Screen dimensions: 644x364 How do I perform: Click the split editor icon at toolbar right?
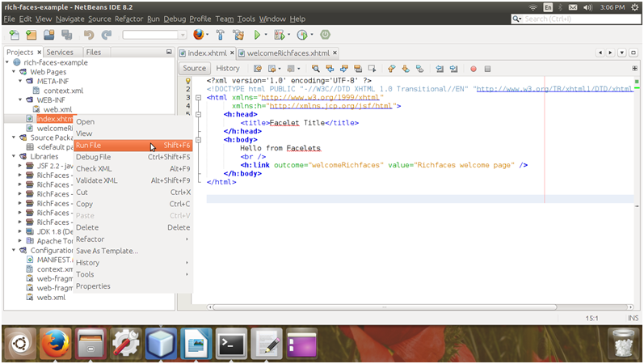634,68
